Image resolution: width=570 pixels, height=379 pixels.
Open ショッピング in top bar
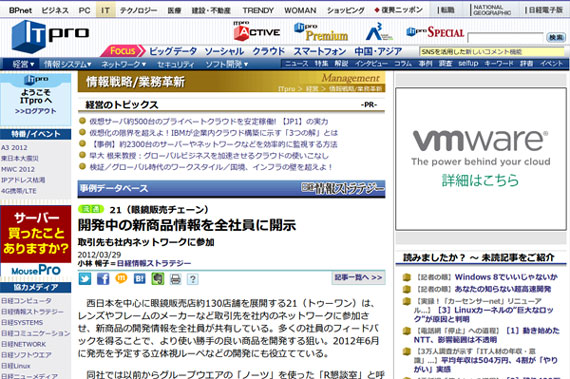pyautogui.click(x=345, y=10)
